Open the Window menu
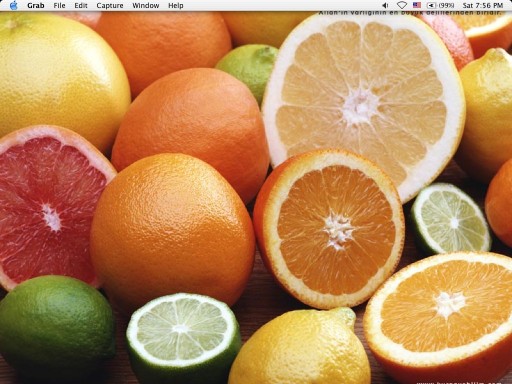The image size is (512, 384). (x=146, y=5)
